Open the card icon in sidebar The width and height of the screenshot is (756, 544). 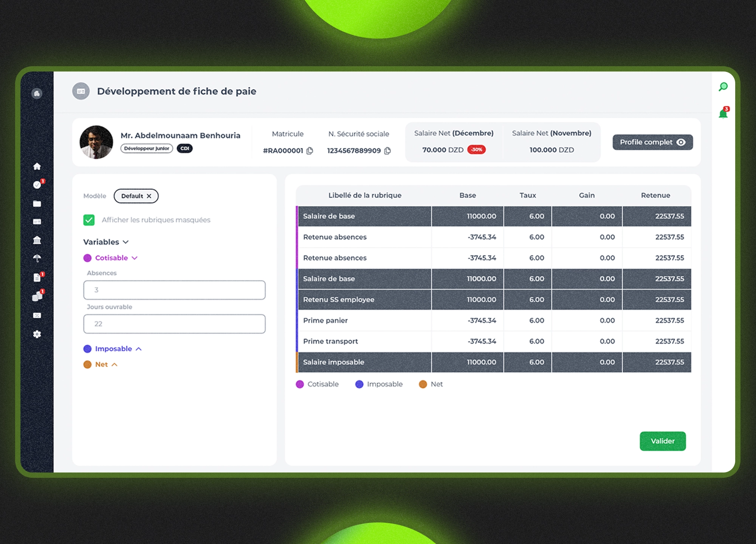[37, 222]
